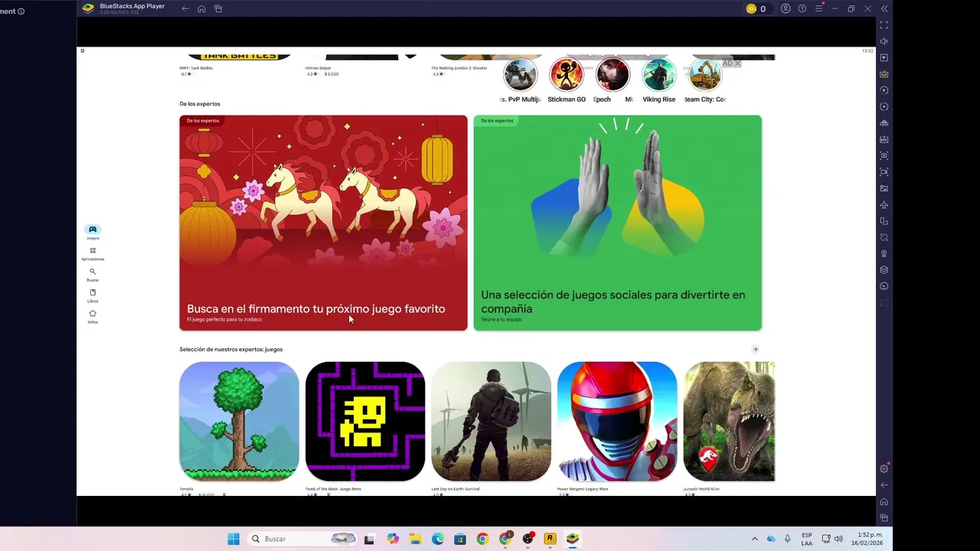Screen dimensions: 980x551
Task: Click 'Selección de nuestros expertos: juegos' heading
Action: 231,350
